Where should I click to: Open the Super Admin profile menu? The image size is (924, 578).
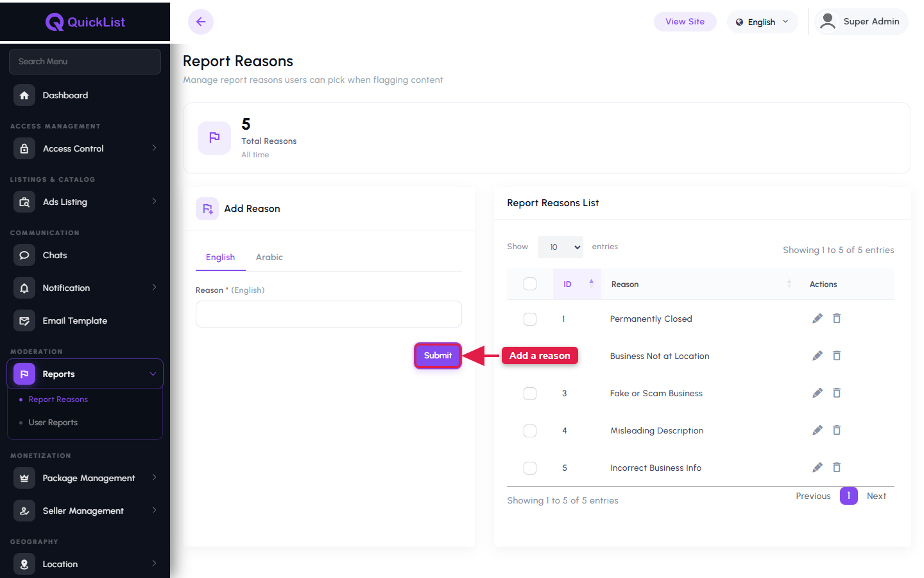pos(862,22)
